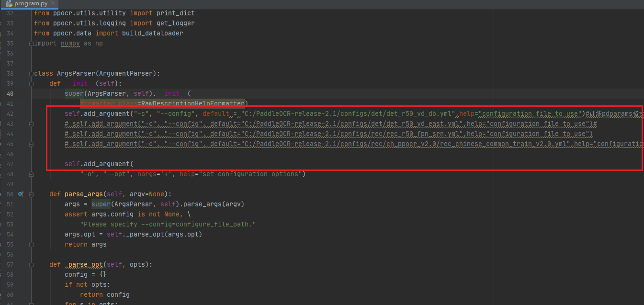Collapse the __init__ method fold at line 39
Screen dimensions: 644x305
31,83
